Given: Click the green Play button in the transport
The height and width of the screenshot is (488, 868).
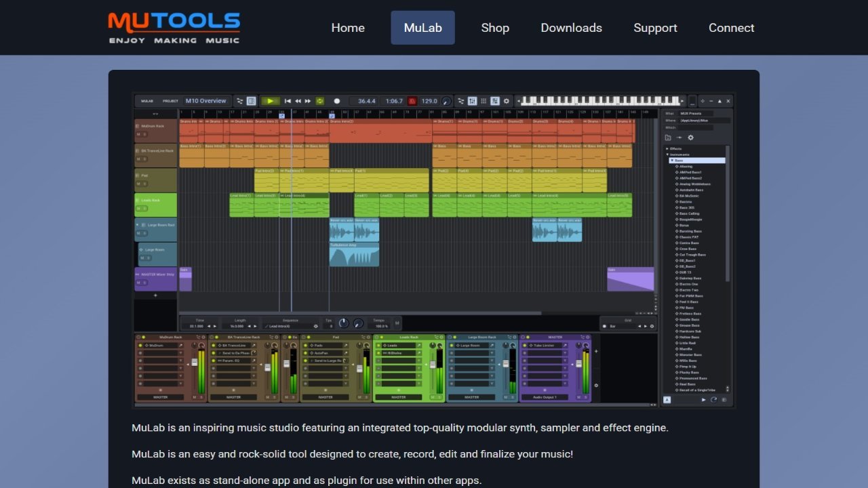Looking at the screenshot, I should (x=271, y=101).
